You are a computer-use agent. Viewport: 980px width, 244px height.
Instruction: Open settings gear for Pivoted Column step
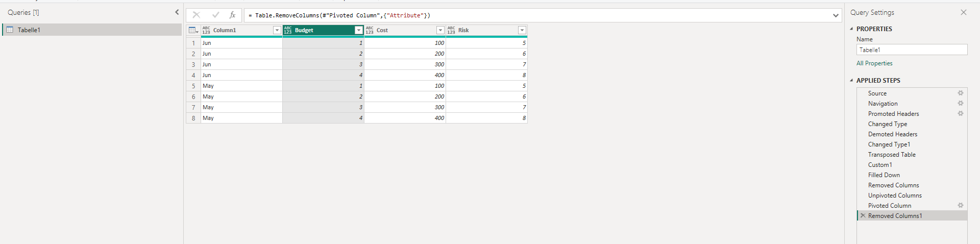(961, 206)
